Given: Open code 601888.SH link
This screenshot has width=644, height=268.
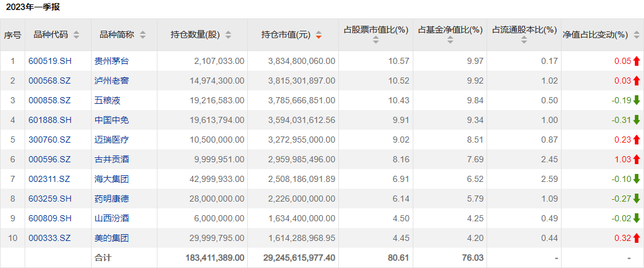Looking at the screenshot, I should tap(50, 120).
